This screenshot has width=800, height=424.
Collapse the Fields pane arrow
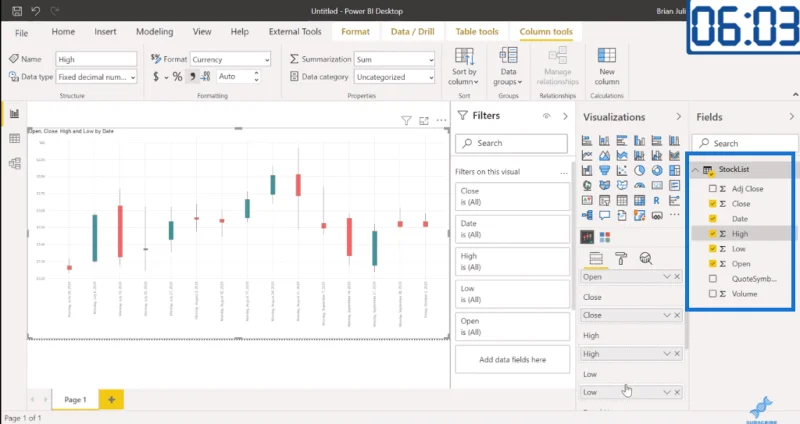[791, 117]
